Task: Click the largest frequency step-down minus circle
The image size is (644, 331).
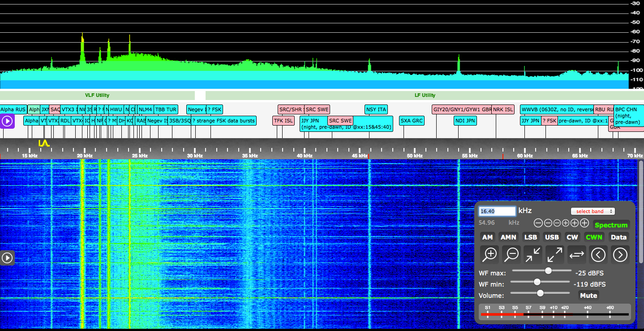Action: [x=538, y=223]
